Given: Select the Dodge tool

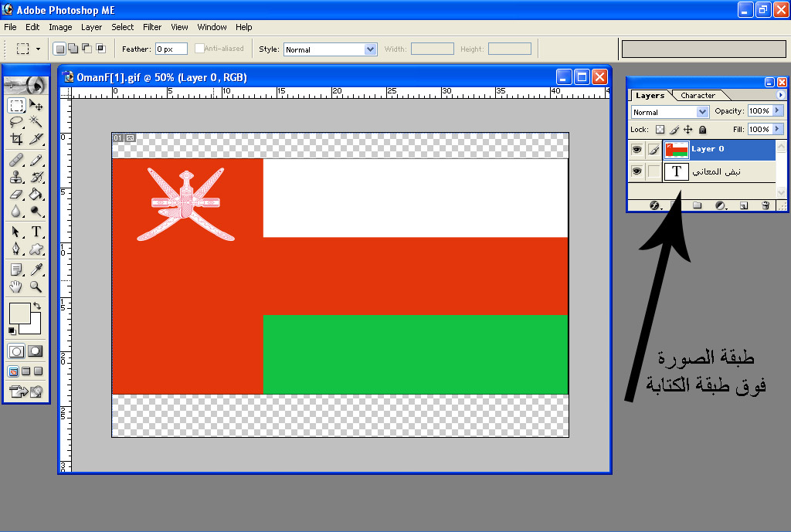Looking at the screenshot, I should (36, 212).
